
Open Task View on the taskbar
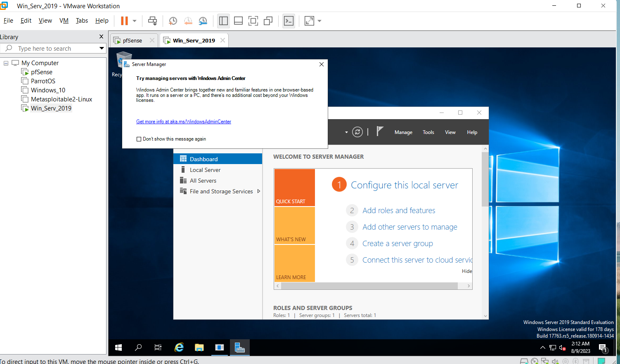pos(158,348)
